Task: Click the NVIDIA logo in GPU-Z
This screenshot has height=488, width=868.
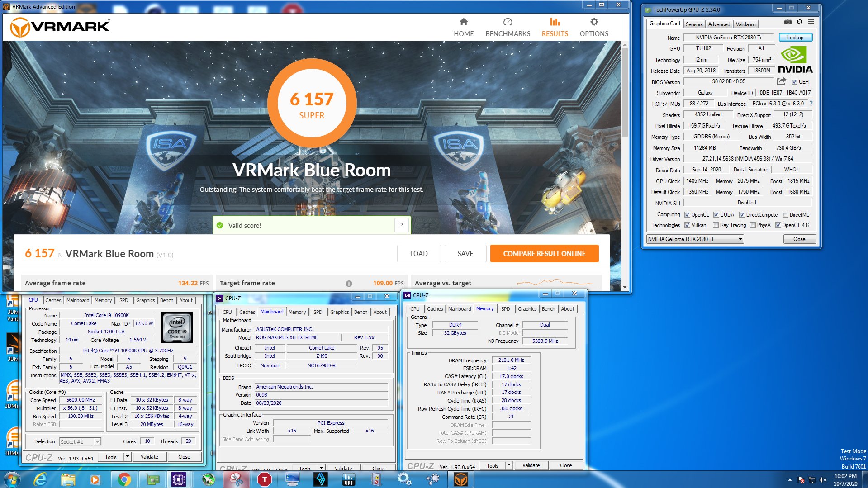Action: pos(795,60)
